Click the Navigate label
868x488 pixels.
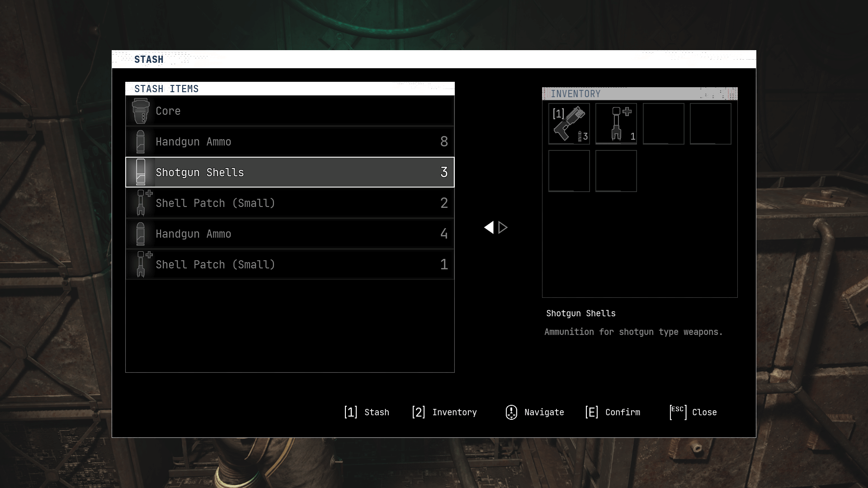click(x=544, y=412)
